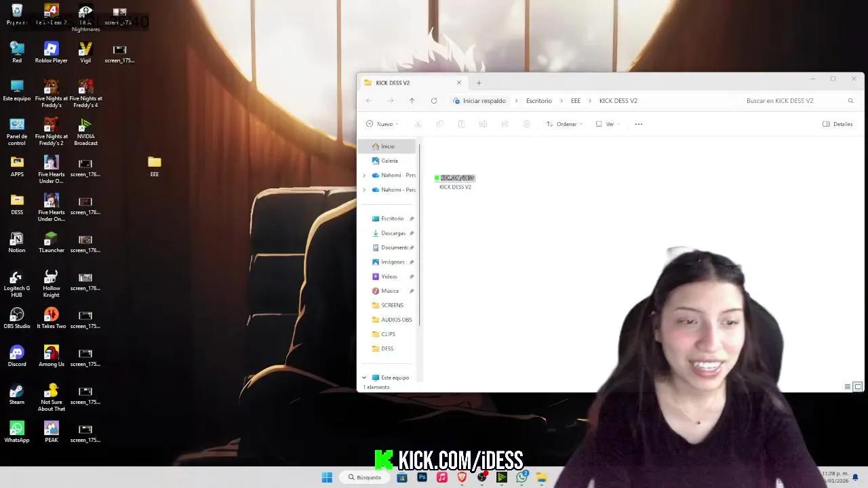Close the KICK DESS V2 tab
The height and width of the screenshot is (488, 868).
pos(459,83)
